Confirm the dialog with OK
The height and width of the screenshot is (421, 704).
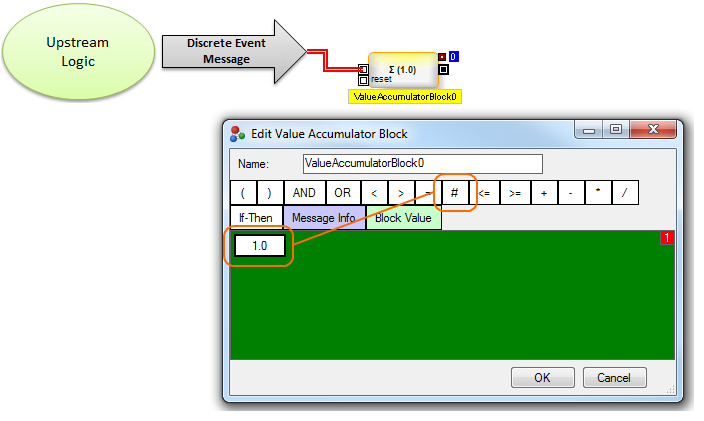click(542, 378)
